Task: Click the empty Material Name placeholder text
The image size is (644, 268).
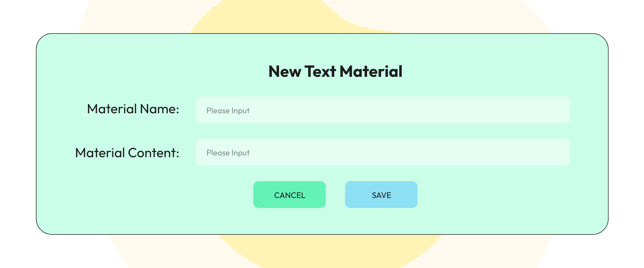Action: (228, 111)
